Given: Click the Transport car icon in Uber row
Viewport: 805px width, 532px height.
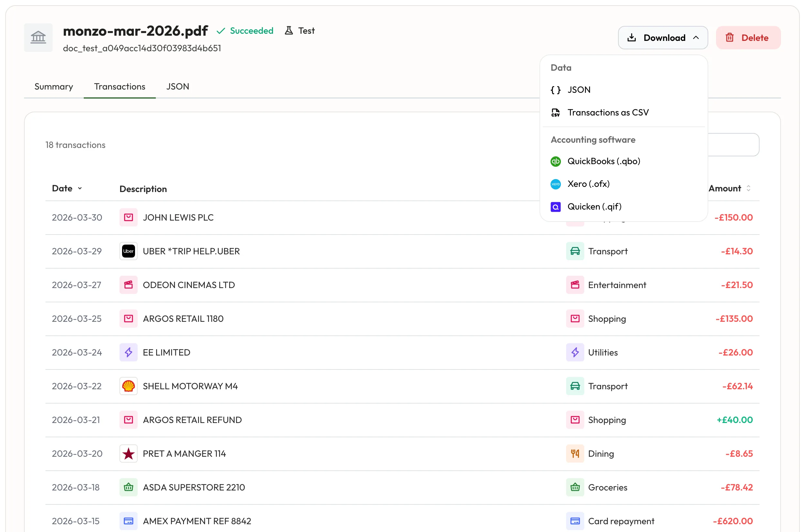Looking at the screenshot, I should coord(575,251).
